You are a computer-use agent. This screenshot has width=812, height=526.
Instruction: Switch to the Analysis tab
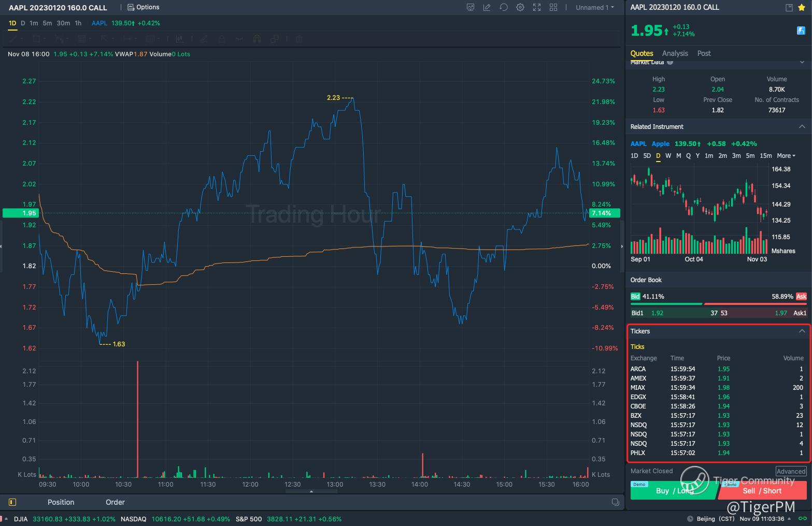click(675, 53)
